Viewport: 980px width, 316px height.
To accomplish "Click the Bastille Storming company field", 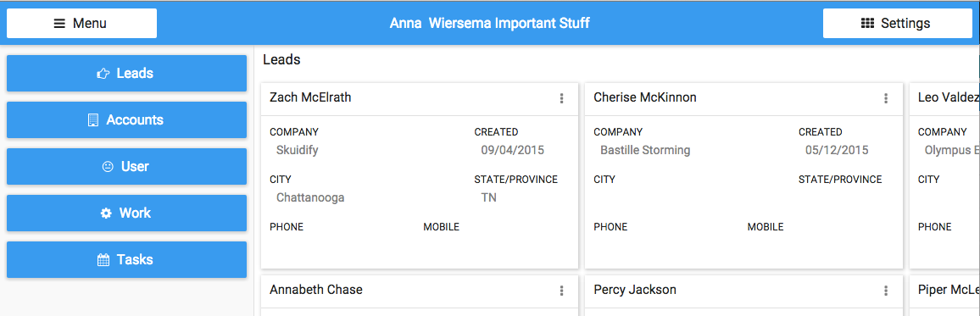I will (645, 150).
